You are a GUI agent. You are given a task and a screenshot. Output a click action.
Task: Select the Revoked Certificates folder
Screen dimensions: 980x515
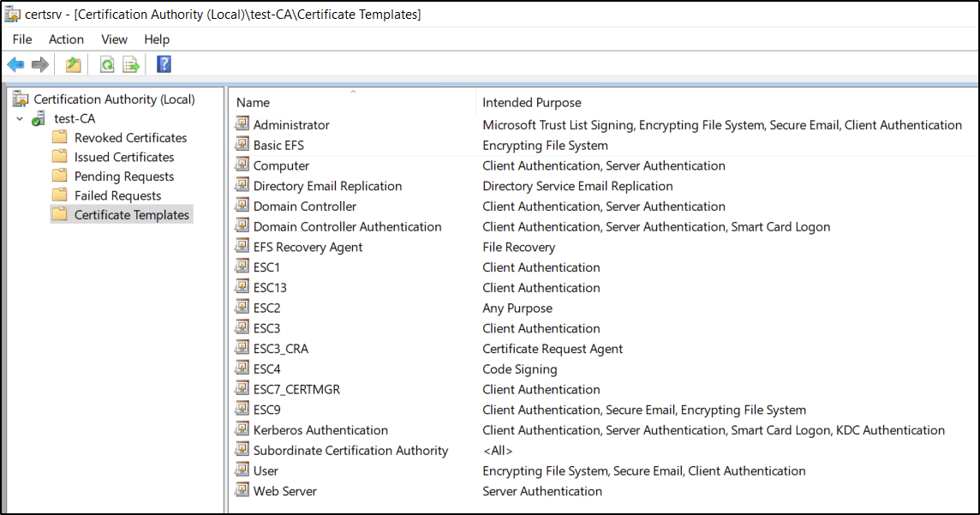click(130, 138)
